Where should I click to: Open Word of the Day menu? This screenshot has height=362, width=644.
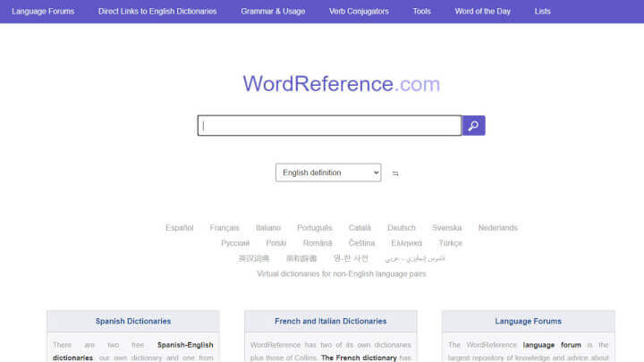coord(483,12)
